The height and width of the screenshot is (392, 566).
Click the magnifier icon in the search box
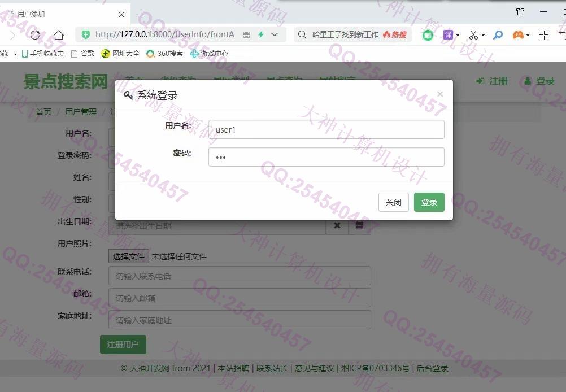(x=302, y=34)
